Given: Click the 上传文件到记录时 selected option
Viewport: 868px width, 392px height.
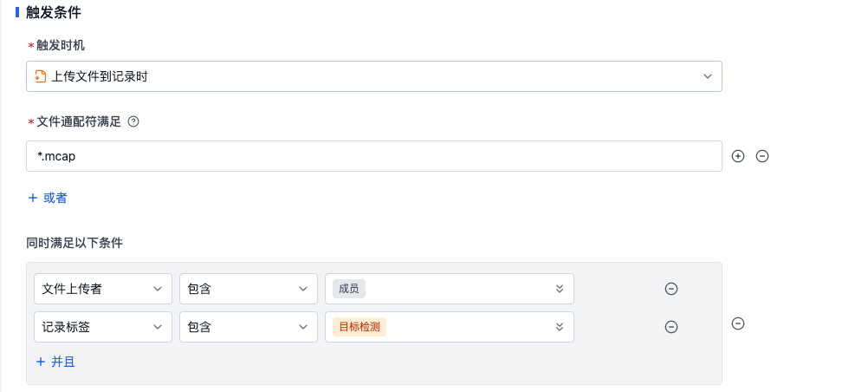Looking at the screenshot, I should click(x=100, y=76).
